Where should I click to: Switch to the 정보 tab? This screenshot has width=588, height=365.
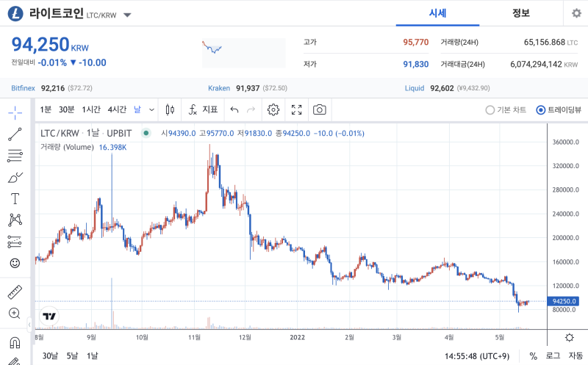(521, 13)
